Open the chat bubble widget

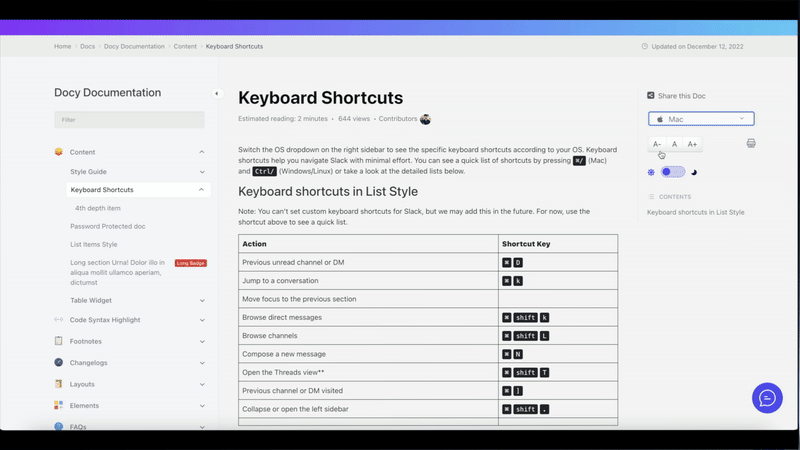point(767,398)
